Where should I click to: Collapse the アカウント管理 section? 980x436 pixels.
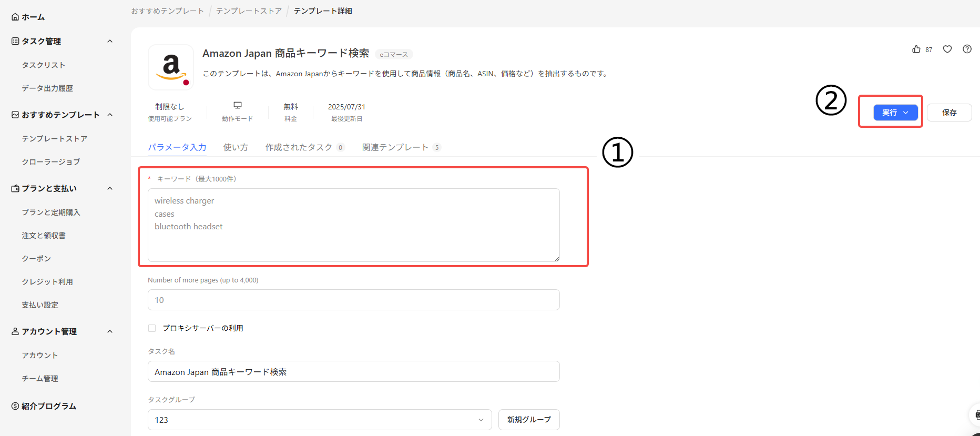click(x=110, y=331)
